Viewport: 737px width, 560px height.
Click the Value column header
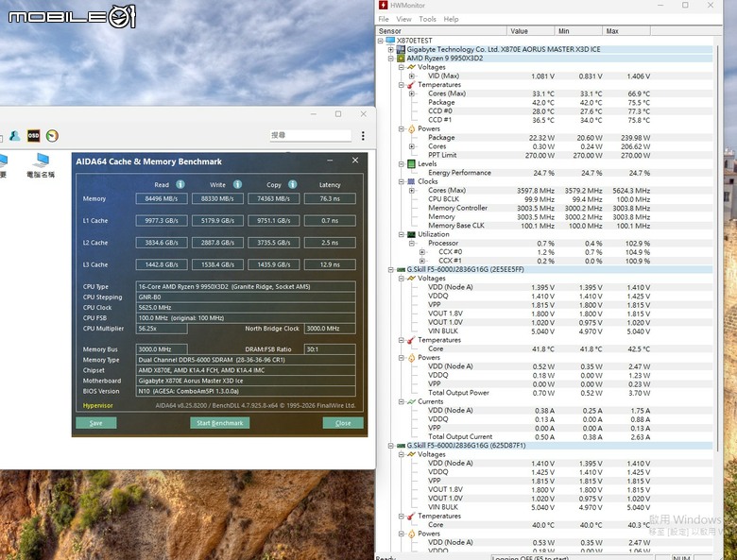tap(531, 31)
